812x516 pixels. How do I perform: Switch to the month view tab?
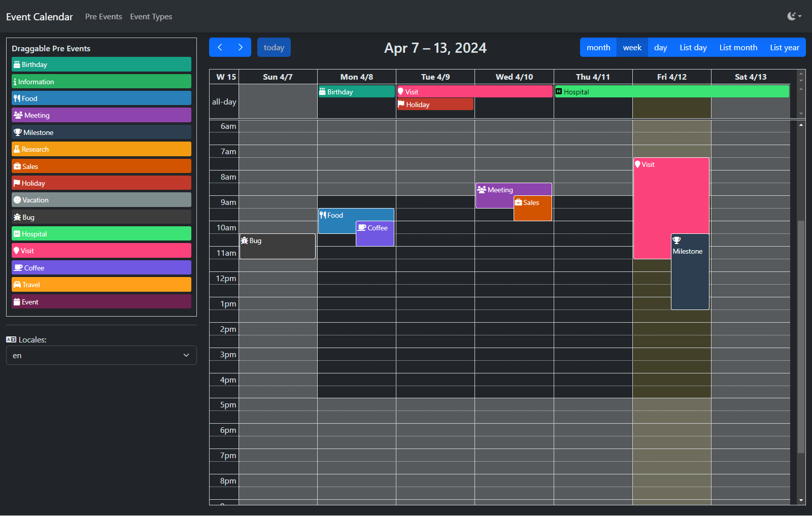point(598,47)
